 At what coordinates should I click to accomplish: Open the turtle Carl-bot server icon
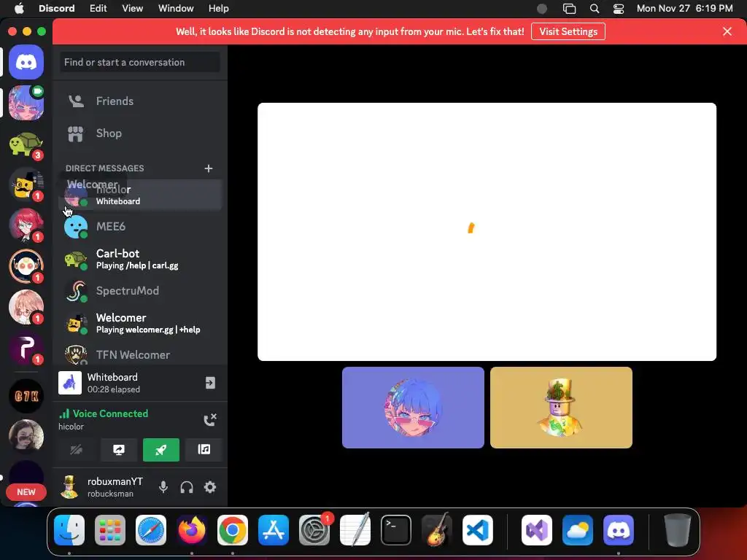coord(26,144)
